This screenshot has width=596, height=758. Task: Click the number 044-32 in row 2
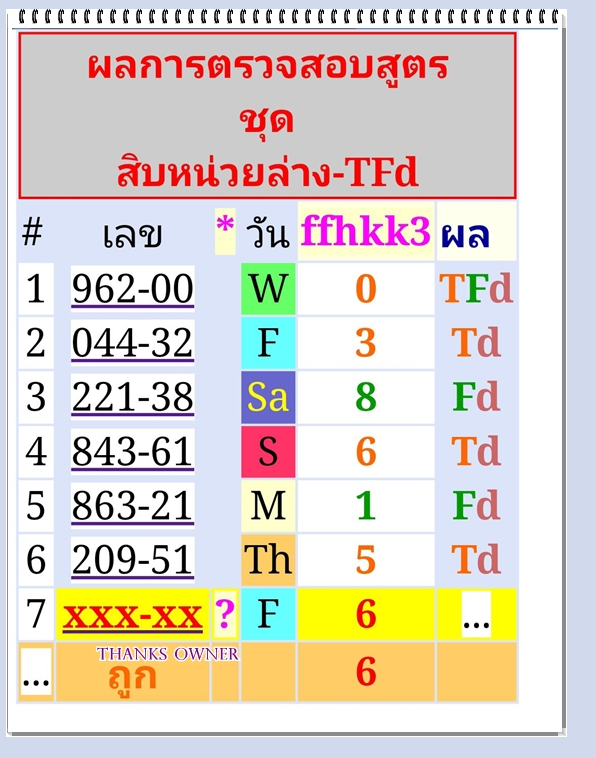[132, 343]
